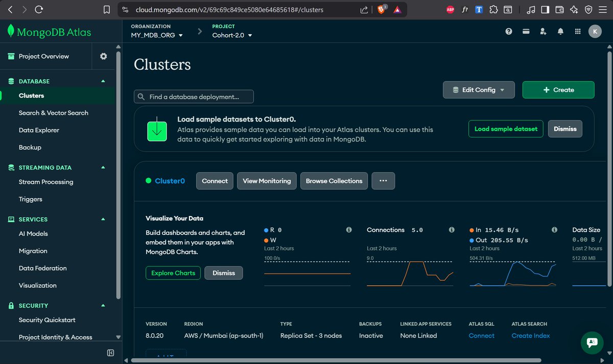Click info icon beside network In/Out chart
This screenshot has height=364, width=613.
(554, 230)
